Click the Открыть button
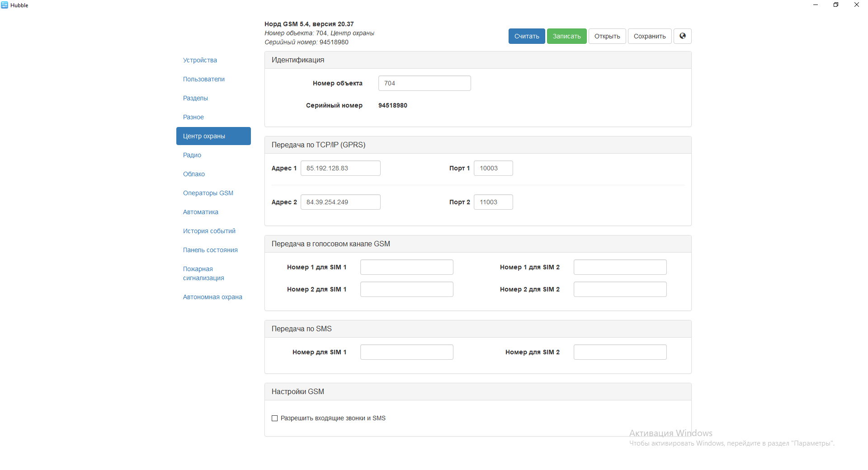868x470 pixels. [x=607, y=36]
